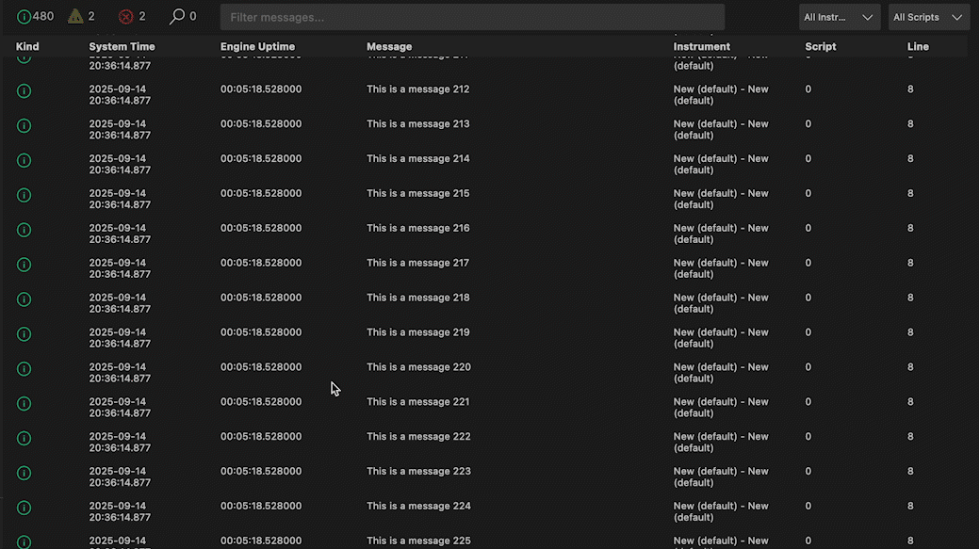Sort messages by the System Time column
This screenshot has height=549, width=980.
pos(122,45)
